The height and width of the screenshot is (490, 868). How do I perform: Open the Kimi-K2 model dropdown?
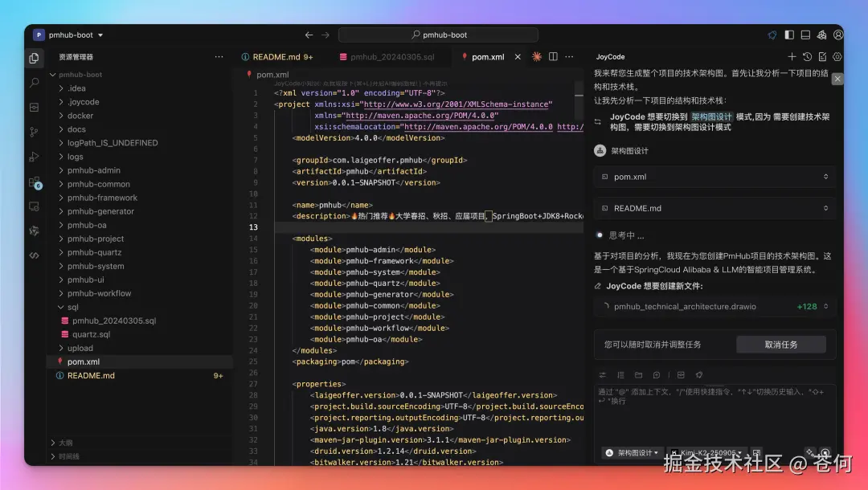706,452
